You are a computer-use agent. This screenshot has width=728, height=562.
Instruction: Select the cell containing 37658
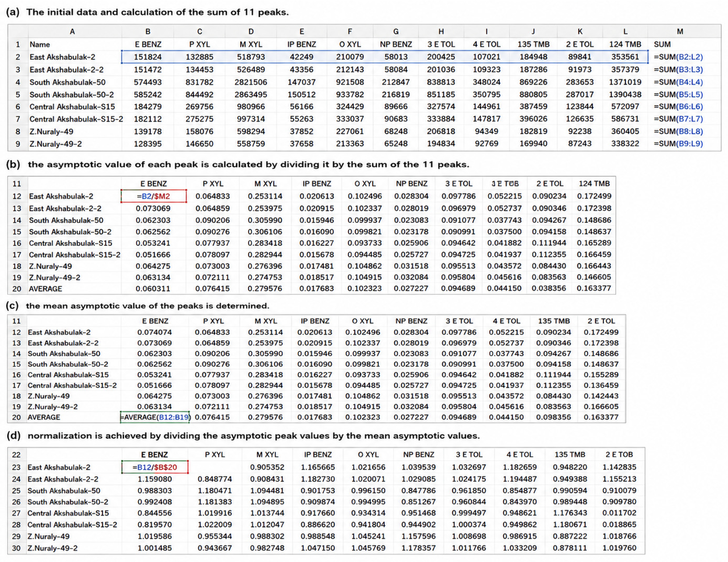coord(301,144)
